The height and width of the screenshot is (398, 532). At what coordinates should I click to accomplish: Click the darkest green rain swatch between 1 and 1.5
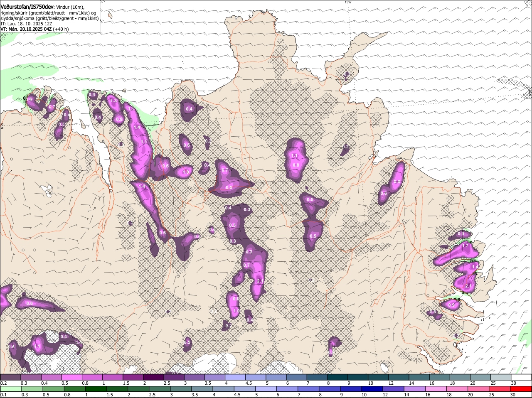96,389
